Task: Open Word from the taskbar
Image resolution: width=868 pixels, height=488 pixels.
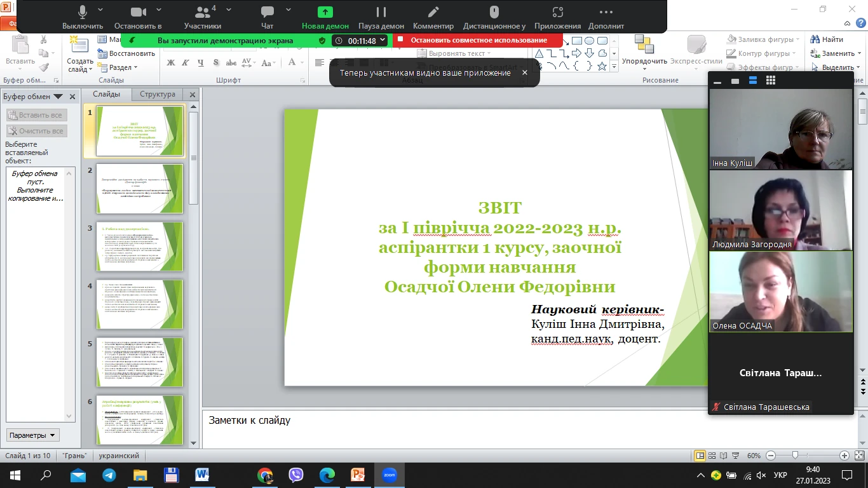Action: [x=202, y=475]
